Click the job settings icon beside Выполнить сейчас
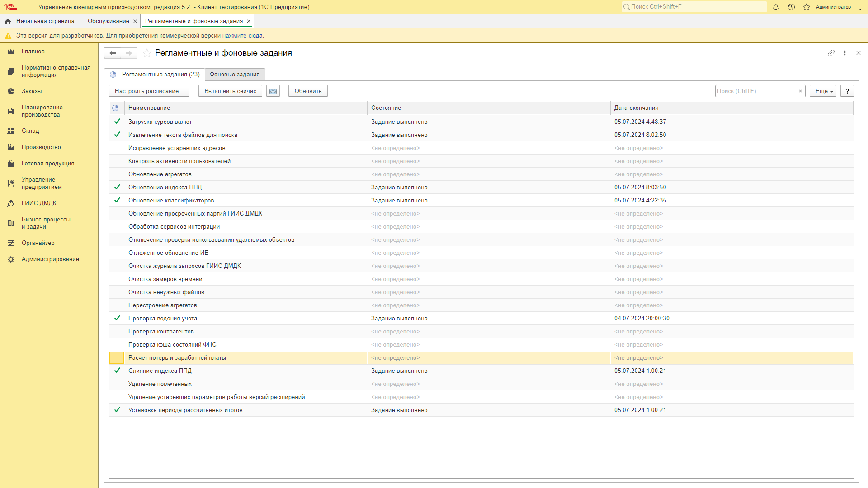The width and height of the screenshot is (868, 488). pos(273,91)
